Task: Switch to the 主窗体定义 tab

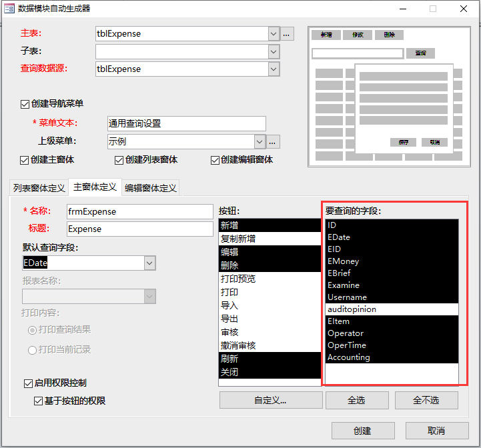Action: click(95, 187)
